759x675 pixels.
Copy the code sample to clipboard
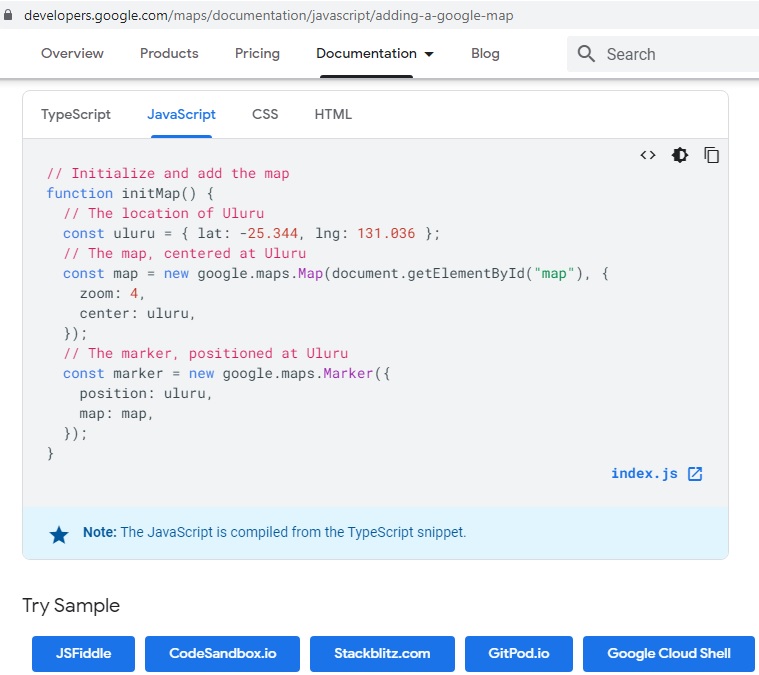click(x=712, y=155)
